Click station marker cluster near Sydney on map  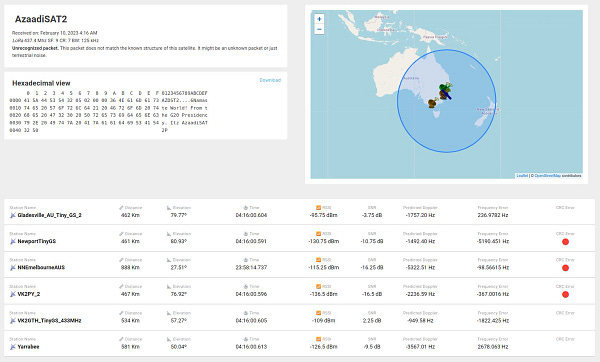[x=444, y=91]
